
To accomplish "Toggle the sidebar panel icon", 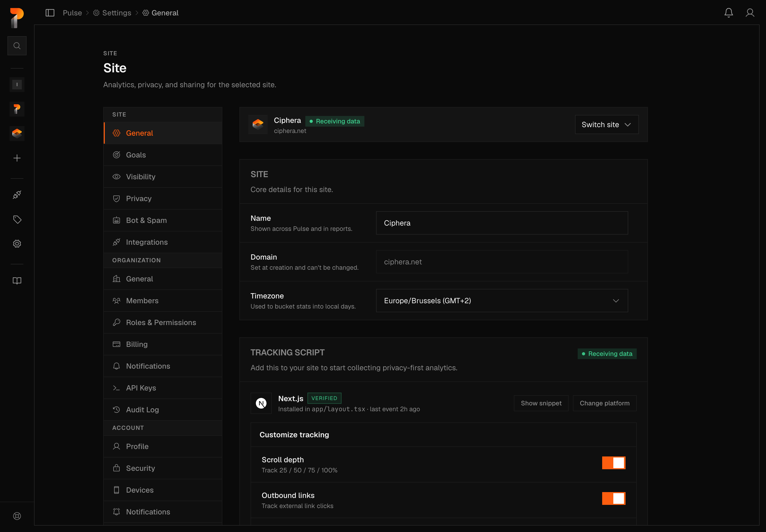I will [50, 13].
